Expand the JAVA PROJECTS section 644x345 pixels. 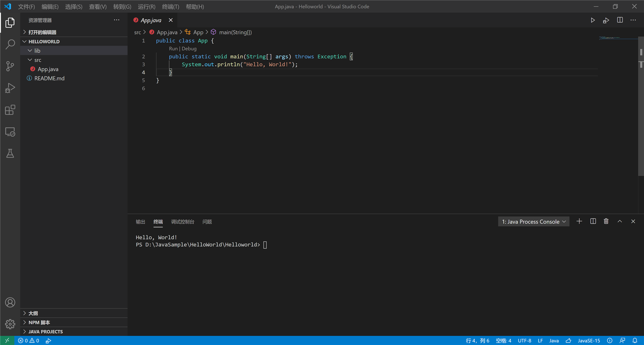coord(74,332)
